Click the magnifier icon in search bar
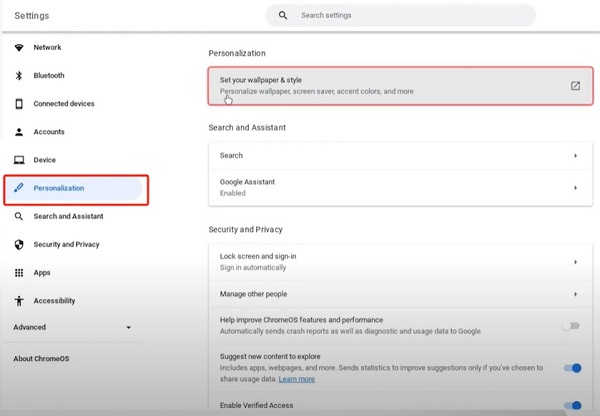This screenshot has width=600, height=416. (283, 15)
